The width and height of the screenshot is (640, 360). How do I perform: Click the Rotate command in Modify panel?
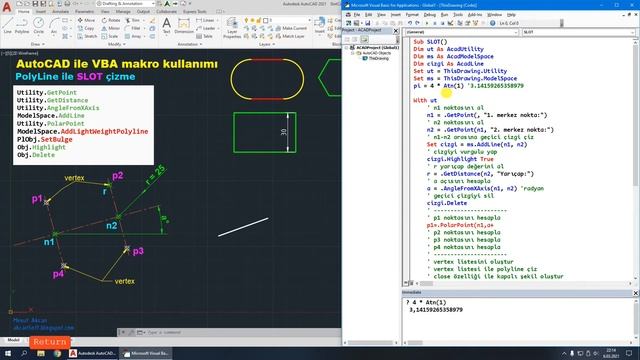111,20
